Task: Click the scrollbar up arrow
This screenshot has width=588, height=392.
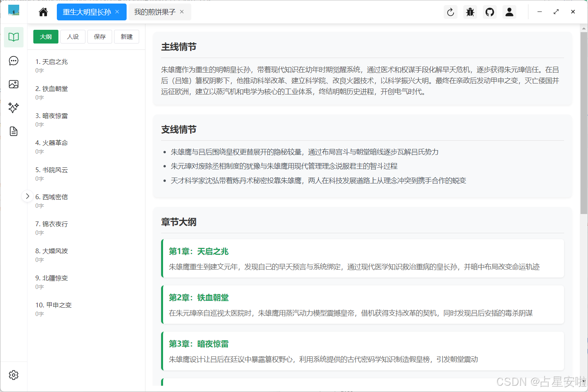Action: 584,28
